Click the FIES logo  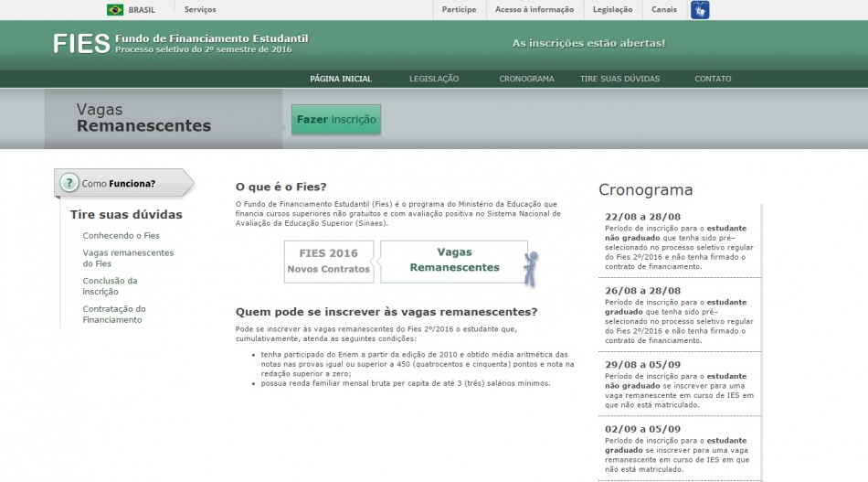coord(81,43)
